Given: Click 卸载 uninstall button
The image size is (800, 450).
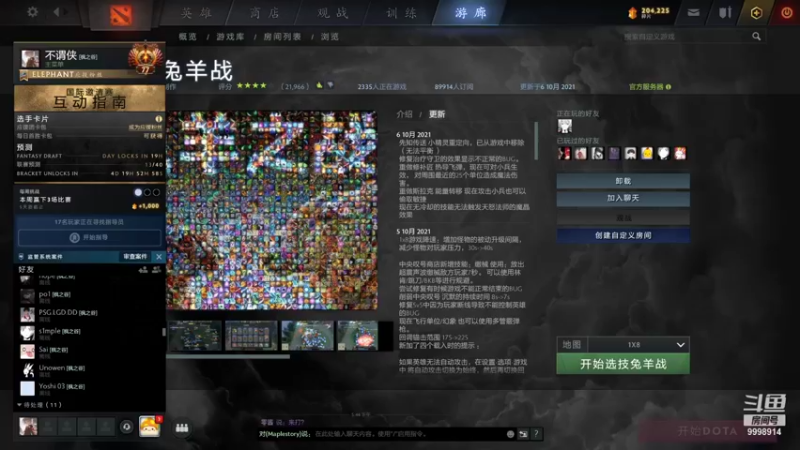Looking at the screenshot, I should 623,181.
